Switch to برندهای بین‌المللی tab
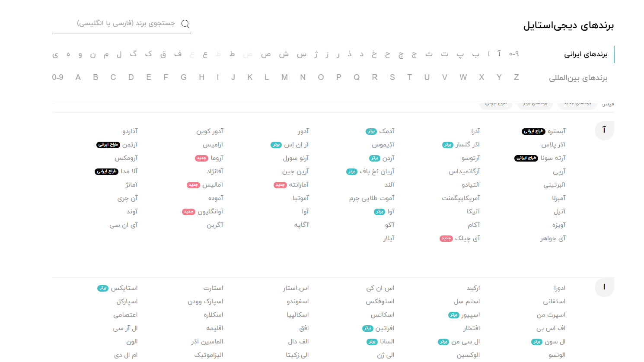 point(578,78)
